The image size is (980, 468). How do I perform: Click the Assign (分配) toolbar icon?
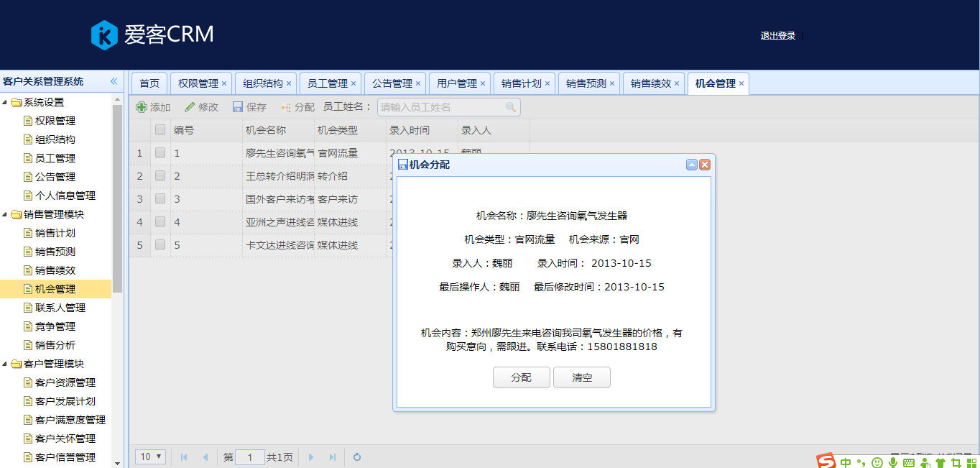286,107
